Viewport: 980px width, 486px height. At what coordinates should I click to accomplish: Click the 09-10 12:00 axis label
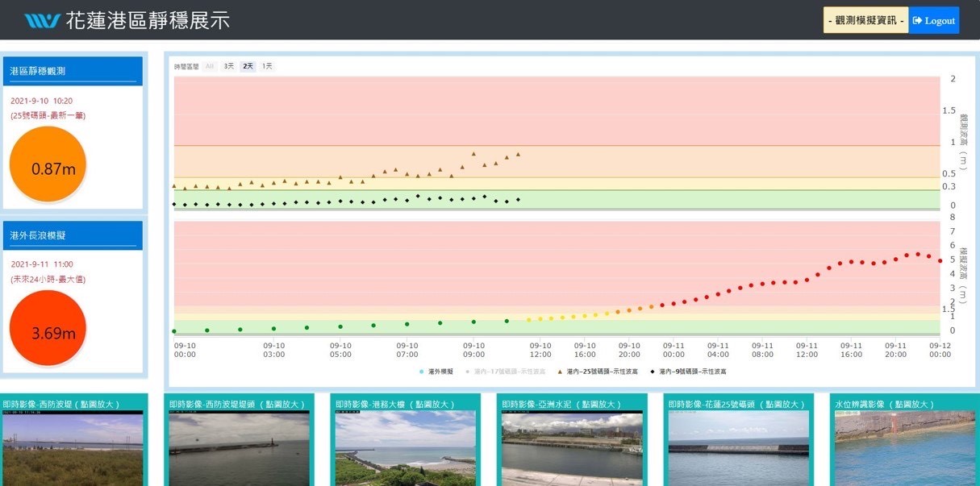pyautogui.click(x=540, y=349)
